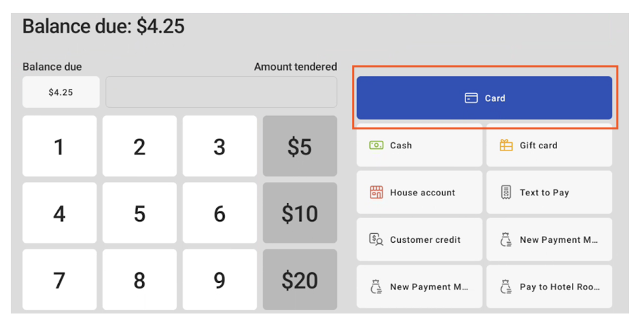Enter digit 9 on the keypad
644x329 pixels.
(220, 280)
